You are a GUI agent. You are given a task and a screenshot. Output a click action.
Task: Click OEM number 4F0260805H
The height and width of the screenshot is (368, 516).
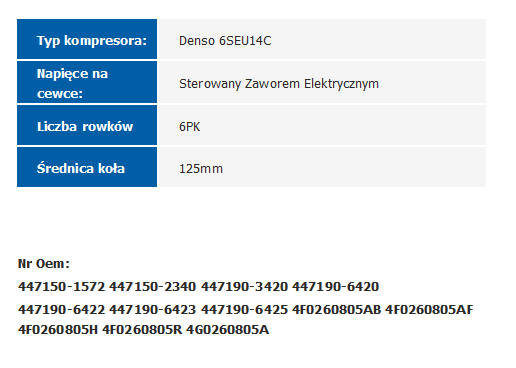coord(58,330)
